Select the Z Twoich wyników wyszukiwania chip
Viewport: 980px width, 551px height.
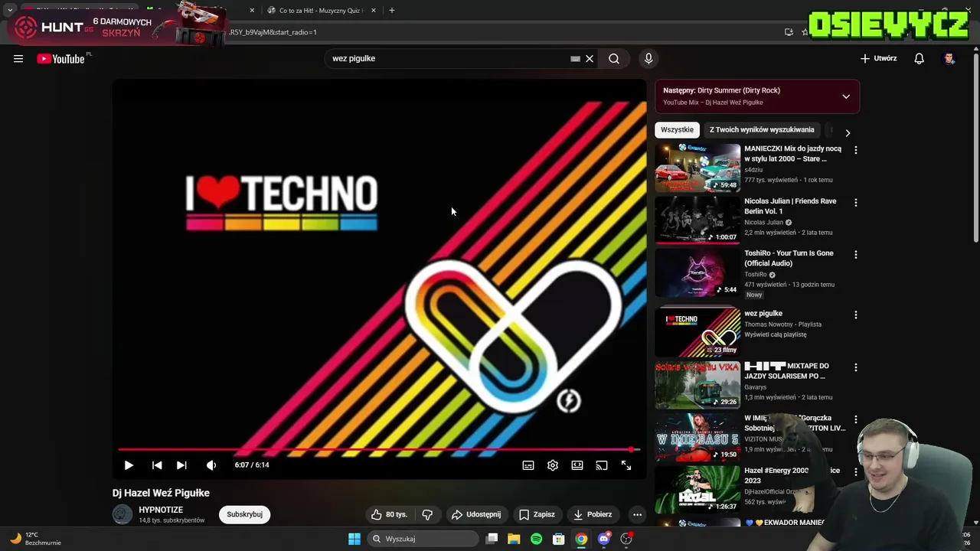pyautogui.click(x=762, y=130)
